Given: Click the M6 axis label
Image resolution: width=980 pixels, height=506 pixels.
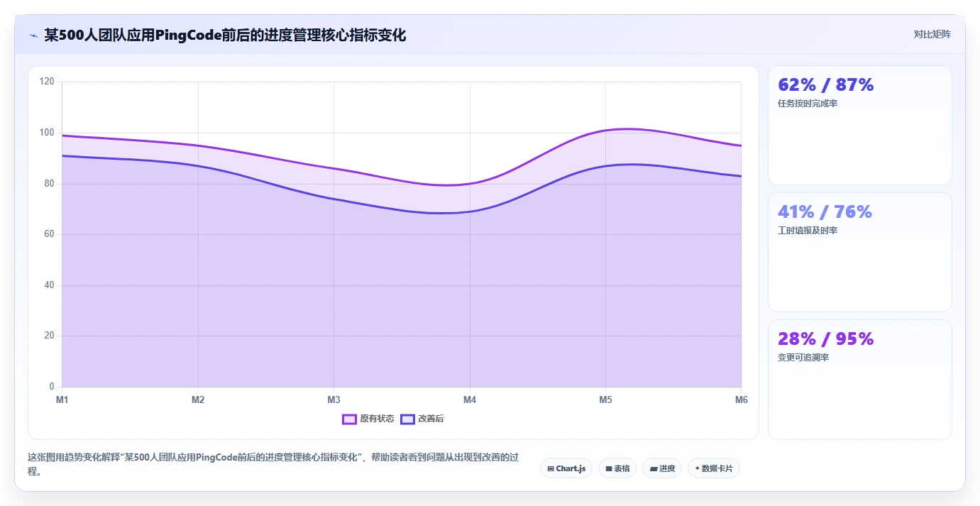Looking at the screenshot, I should click(742, 400).
